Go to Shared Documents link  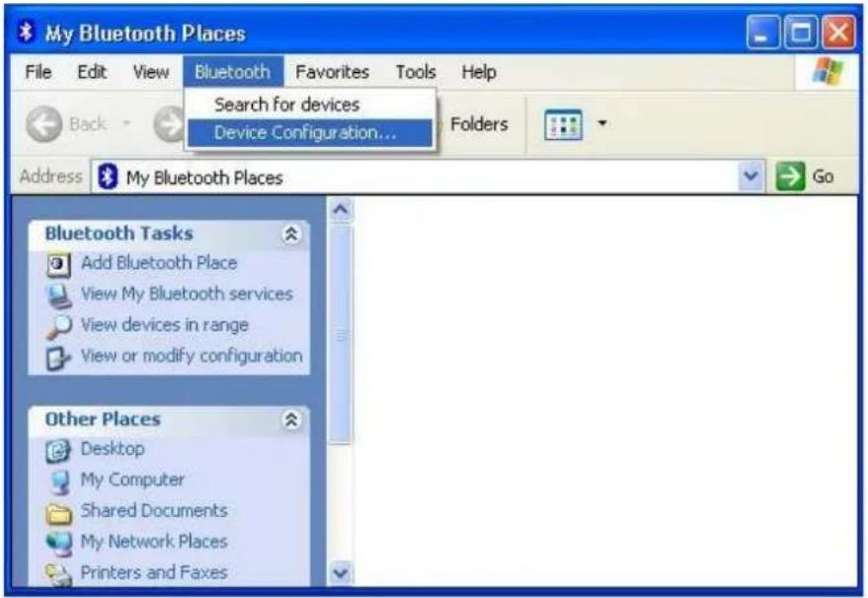pos(154,510)
